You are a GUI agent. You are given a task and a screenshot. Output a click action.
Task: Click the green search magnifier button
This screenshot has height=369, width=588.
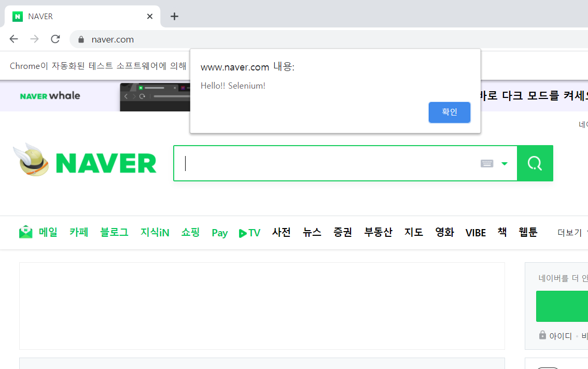(535, 163)
